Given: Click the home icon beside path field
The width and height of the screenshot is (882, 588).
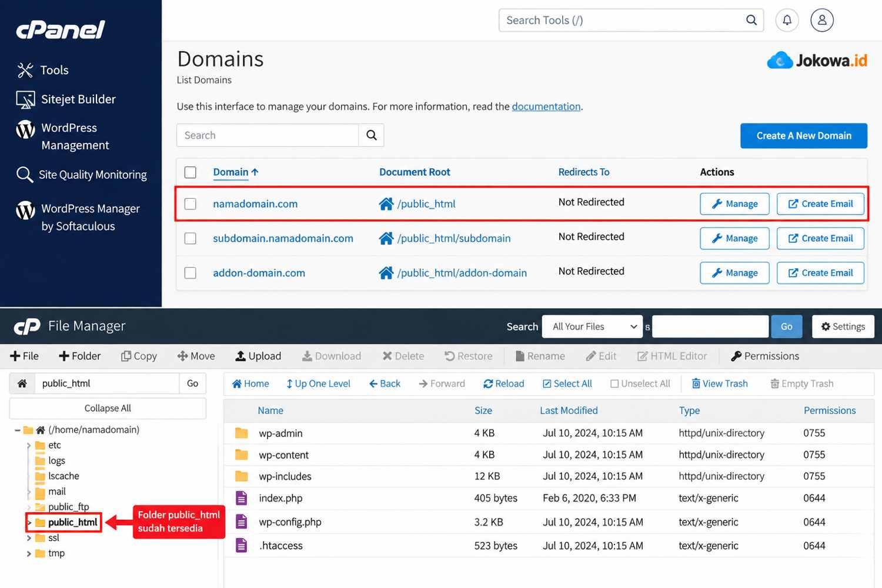Looking at the screenshot, I should tap(22, 383).
